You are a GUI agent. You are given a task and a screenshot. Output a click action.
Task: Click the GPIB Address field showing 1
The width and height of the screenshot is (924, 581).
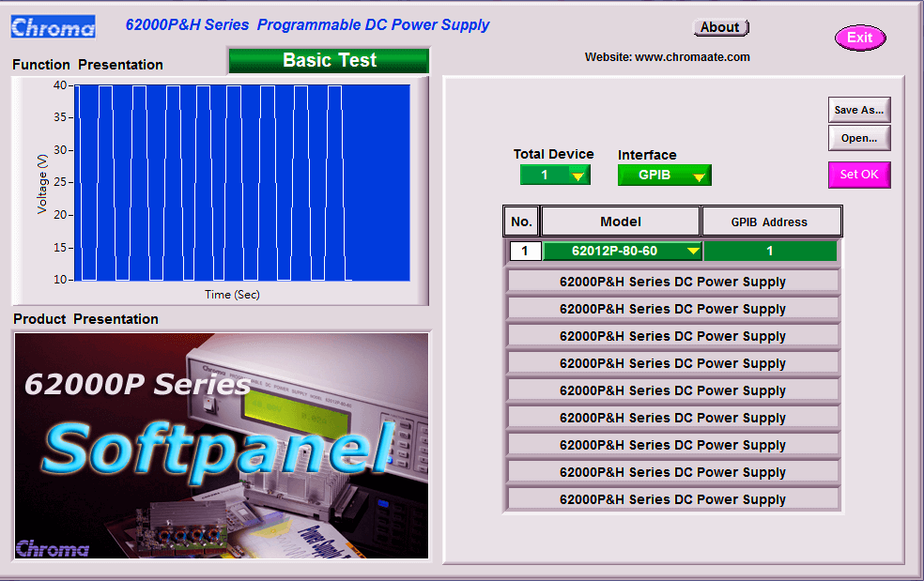pos(770,251)
